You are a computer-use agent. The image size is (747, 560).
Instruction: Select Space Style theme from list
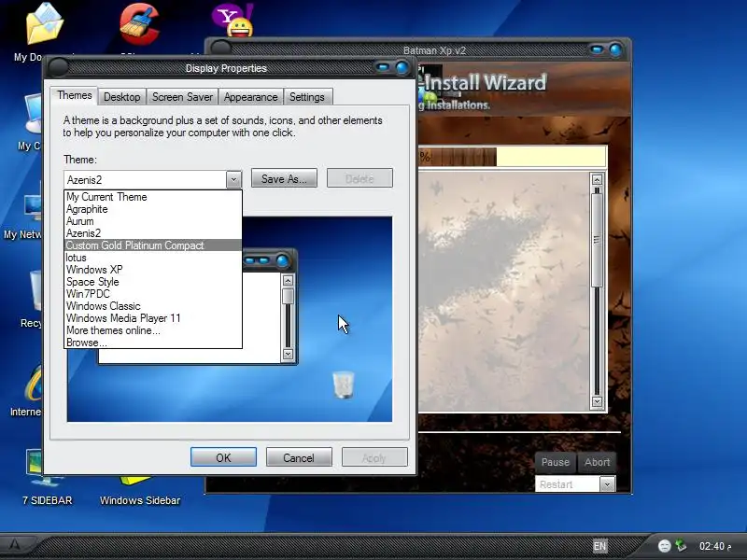tap(153, 282)
